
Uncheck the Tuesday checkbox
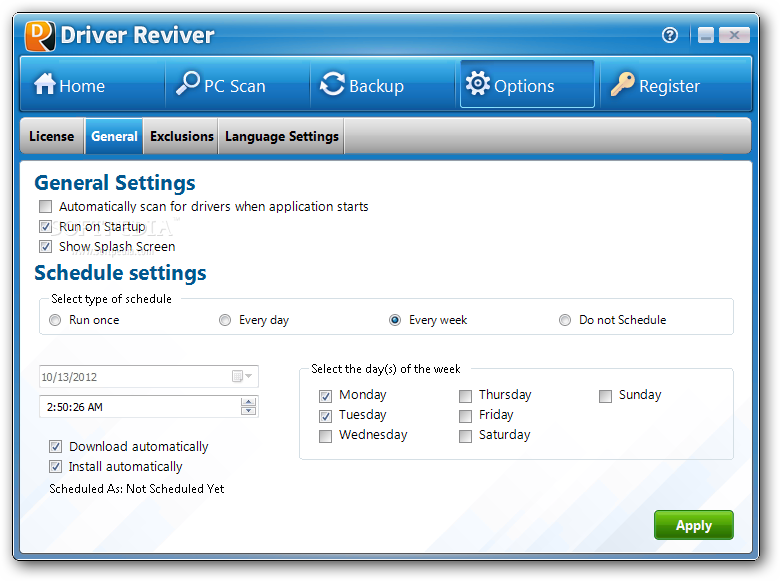pos(325,416)
